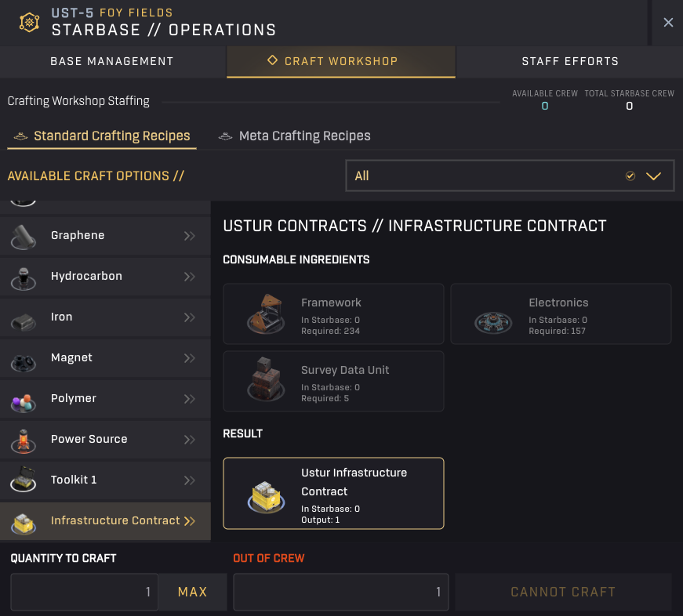Click the starbase emblem icon in header
Screen dimensions: 683x616
30,22
